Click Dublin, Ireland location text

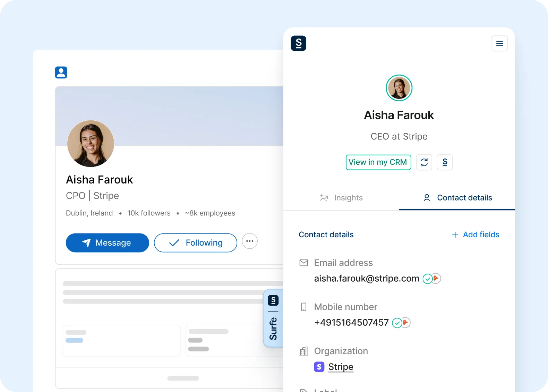pos(89,213)
